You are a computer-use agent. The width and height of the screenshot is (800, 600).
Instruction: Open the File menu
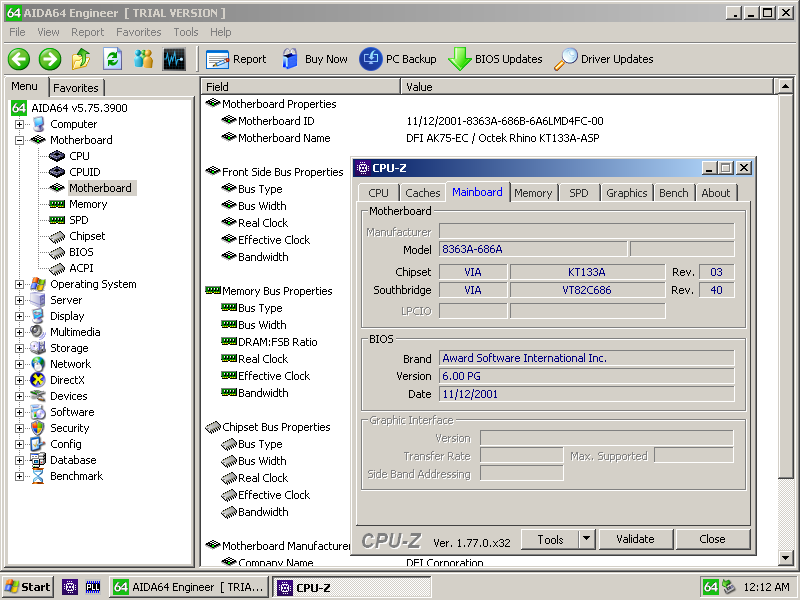(x=17, y=32)
